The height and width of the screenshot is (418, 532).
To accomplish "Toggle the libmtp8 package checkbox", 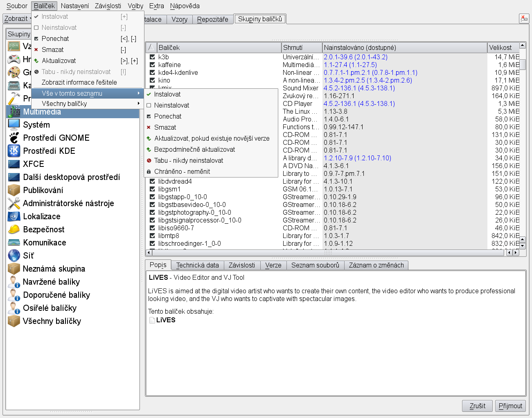I will click(152, 236).
